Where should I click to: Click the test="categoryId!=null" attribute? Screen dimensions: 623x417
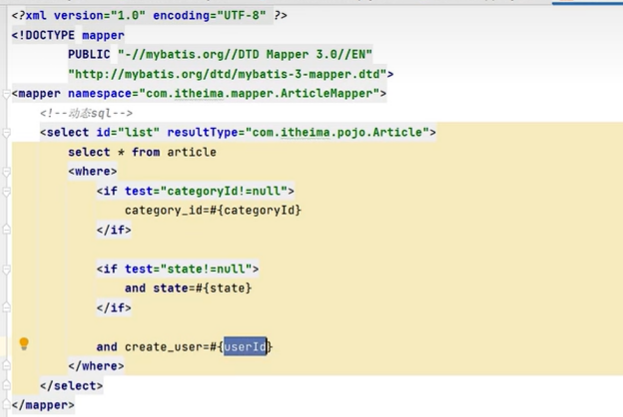(206, 191)
